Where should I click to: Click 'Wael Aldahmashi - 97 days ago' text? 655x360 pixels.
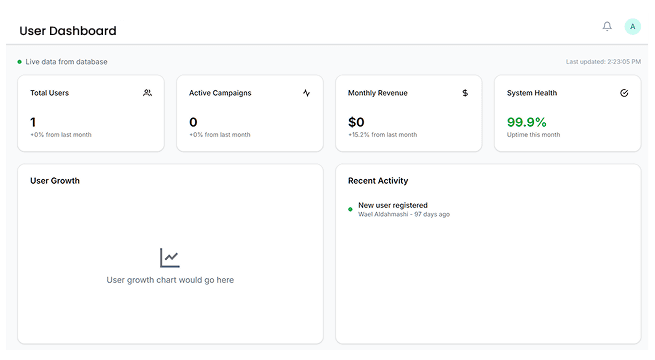(x=404, y=214)
